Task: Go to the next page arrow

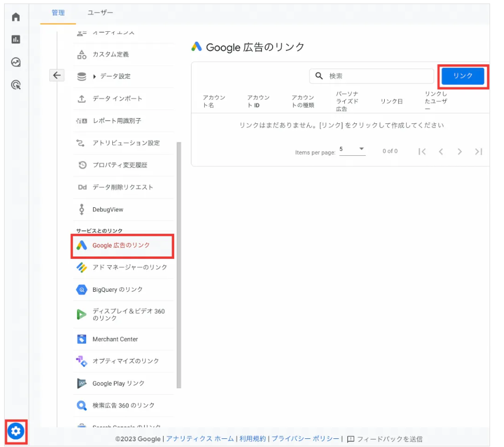Action: pos(459,152)
